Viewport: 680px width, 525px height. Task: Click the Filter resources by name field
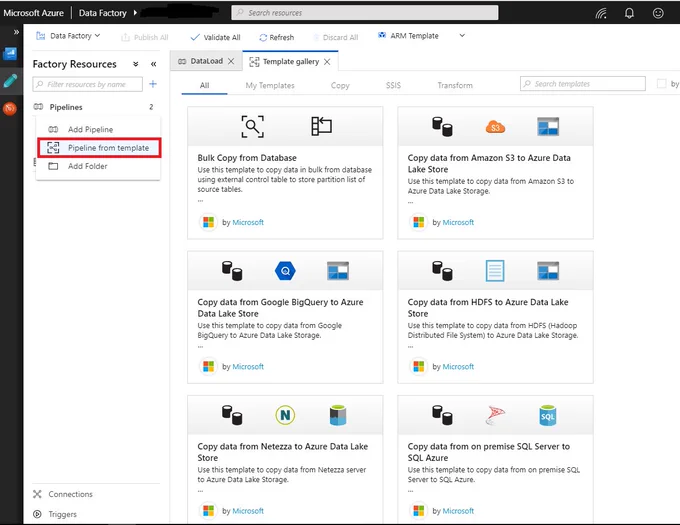coord(87,84)
